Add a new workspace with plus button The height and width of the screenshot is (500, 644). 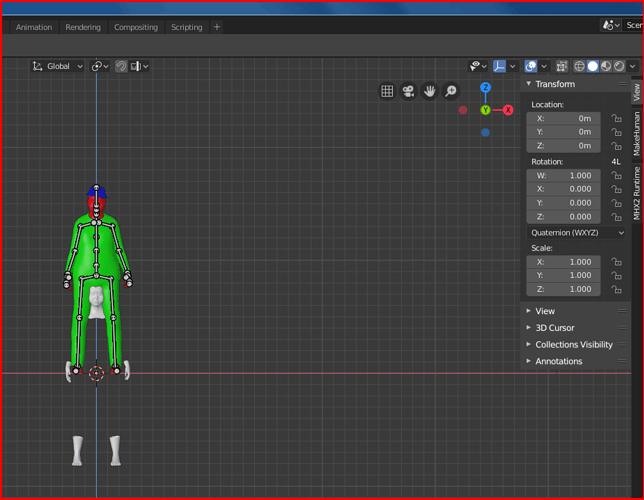click(x=217, y=27)
